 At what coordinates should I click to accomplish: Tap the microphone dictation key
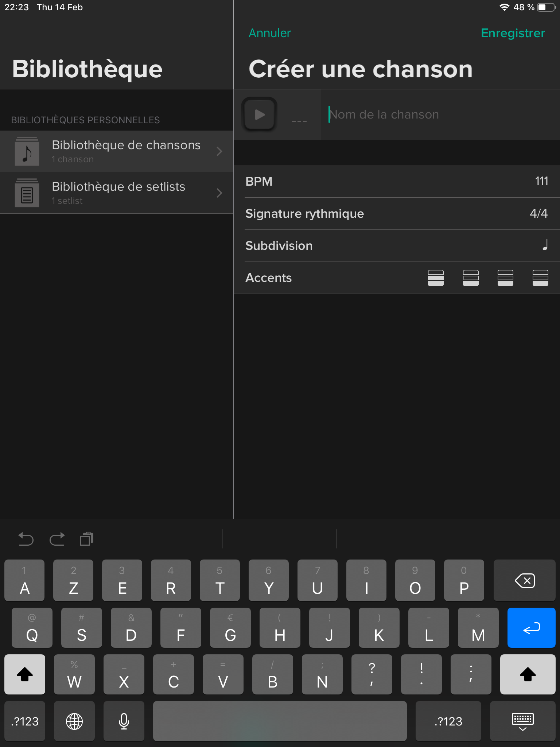(x=124, y=721)
